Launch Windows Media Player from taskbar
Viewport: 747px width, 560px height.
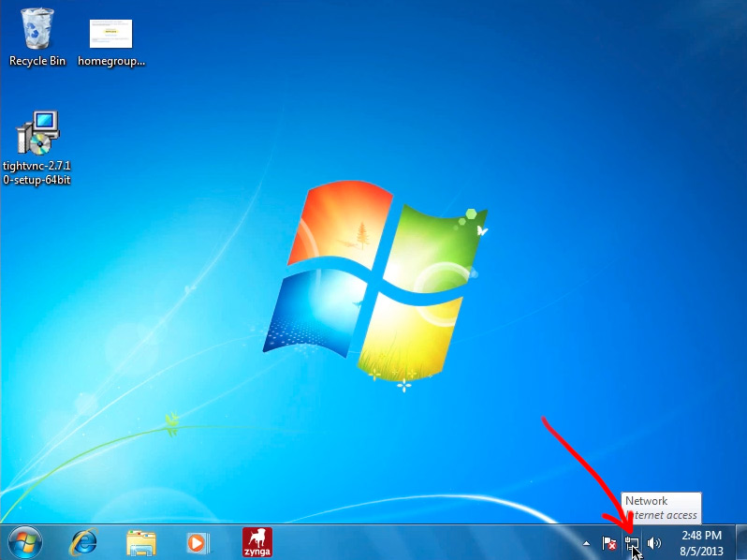[x=198, y=543]
